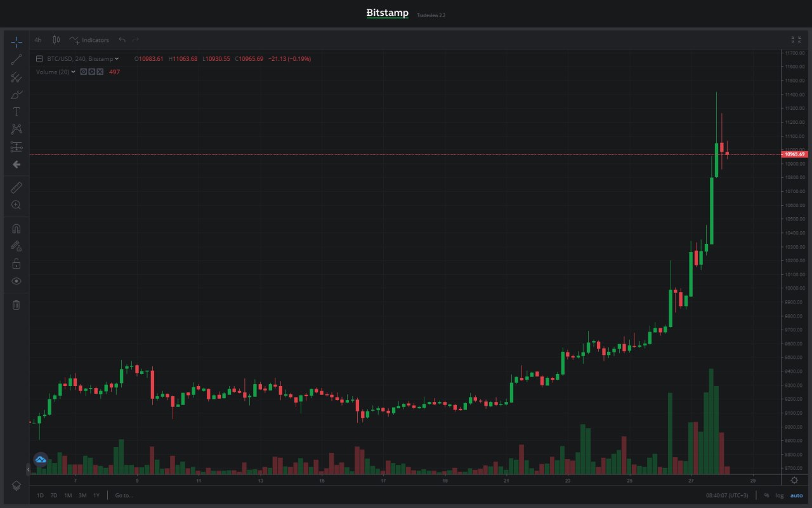Open the 4h timeframe interval menu
The width and height of the screenshot is (812, 508).
point(38,40)
